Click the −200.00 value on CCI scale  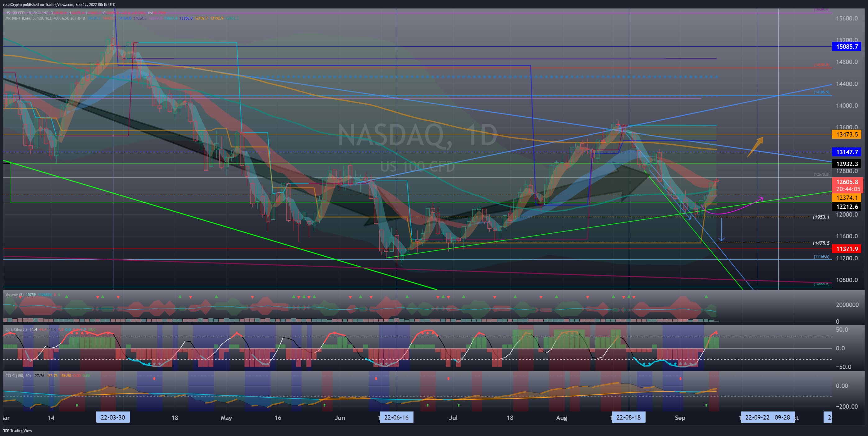coord(847,407)
